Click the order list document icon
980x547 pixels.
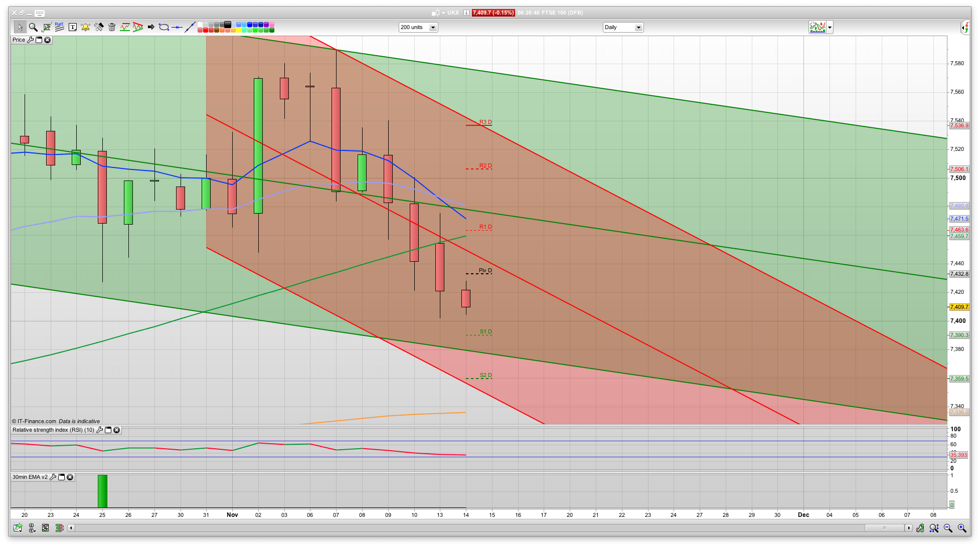point(46,527)
